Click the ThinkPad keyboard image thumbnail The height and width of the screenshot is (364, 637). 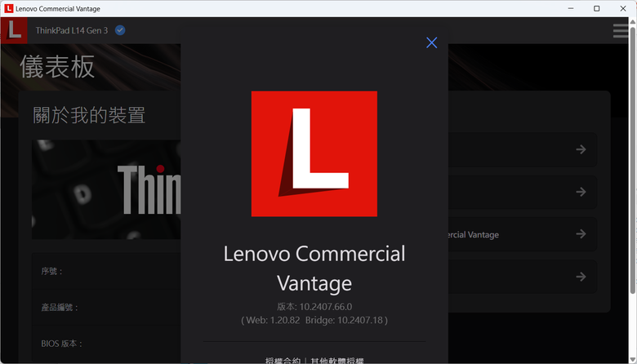[106, 189]
